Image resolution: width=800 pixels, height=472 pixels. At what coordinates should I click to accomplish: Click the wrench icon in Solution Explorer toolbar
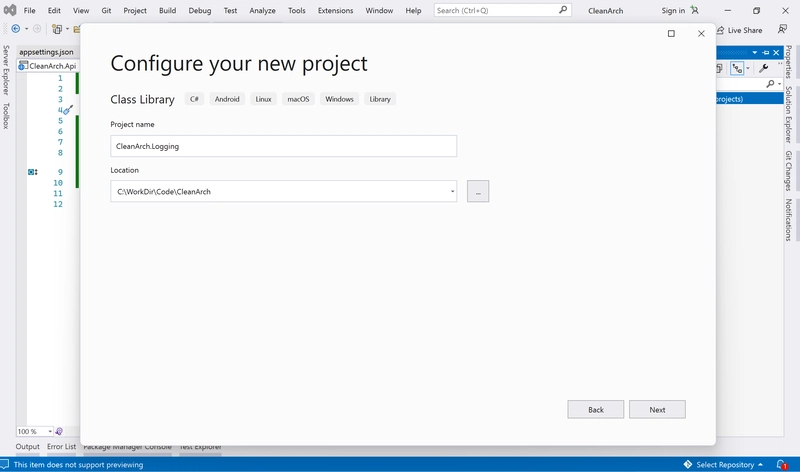pos(764,68)
